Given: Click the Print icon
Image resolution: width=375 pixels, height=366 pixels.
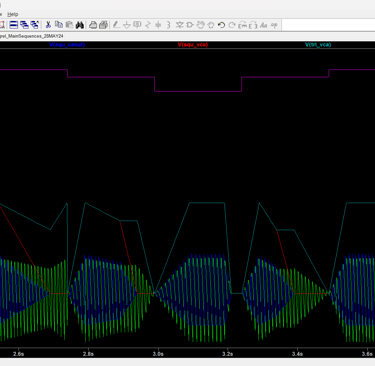Looking at the screenshot, I should point(93,25).
